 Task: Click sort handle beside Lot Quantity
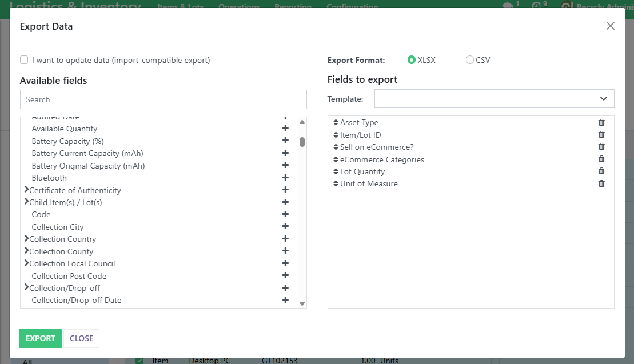pos(336,171)
